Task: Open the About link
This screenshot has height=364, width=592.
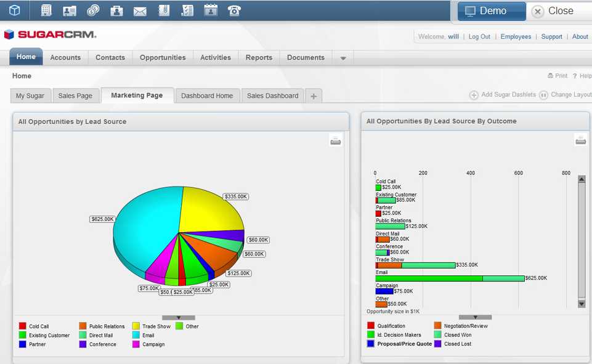Action: point(580,36)
